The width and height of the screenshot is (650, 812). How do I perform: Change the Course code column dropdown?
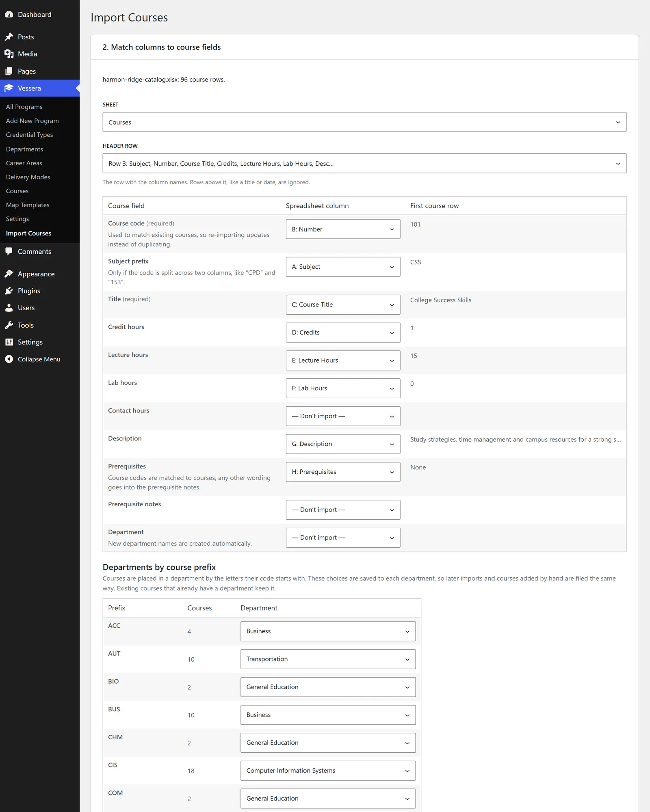[x=343, y=229]
